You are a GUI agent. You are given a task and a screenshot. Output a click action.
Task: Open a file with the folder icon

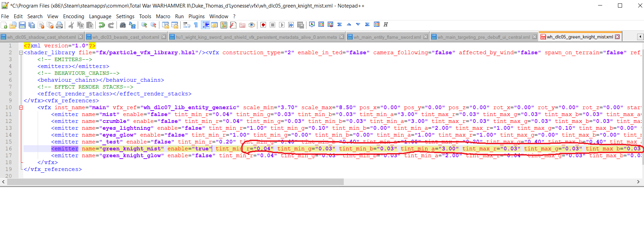pos(13,25)
